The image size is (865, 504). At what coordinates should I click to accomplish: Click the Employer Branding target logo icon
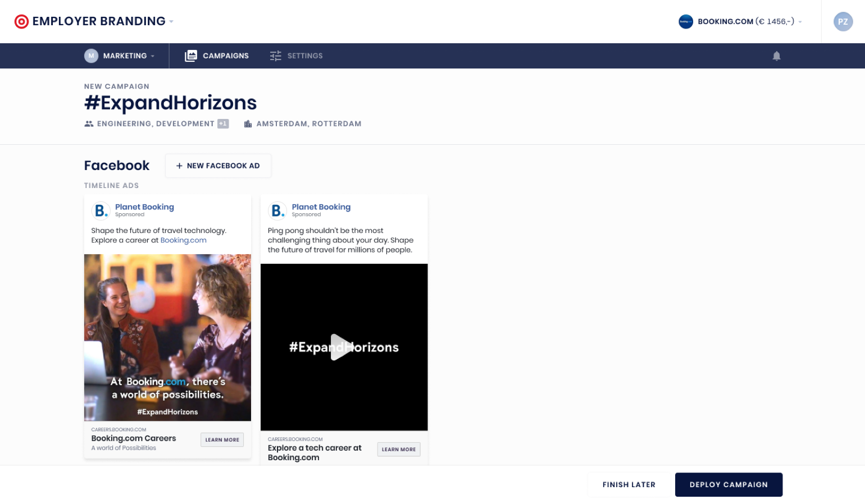(21, 21)
